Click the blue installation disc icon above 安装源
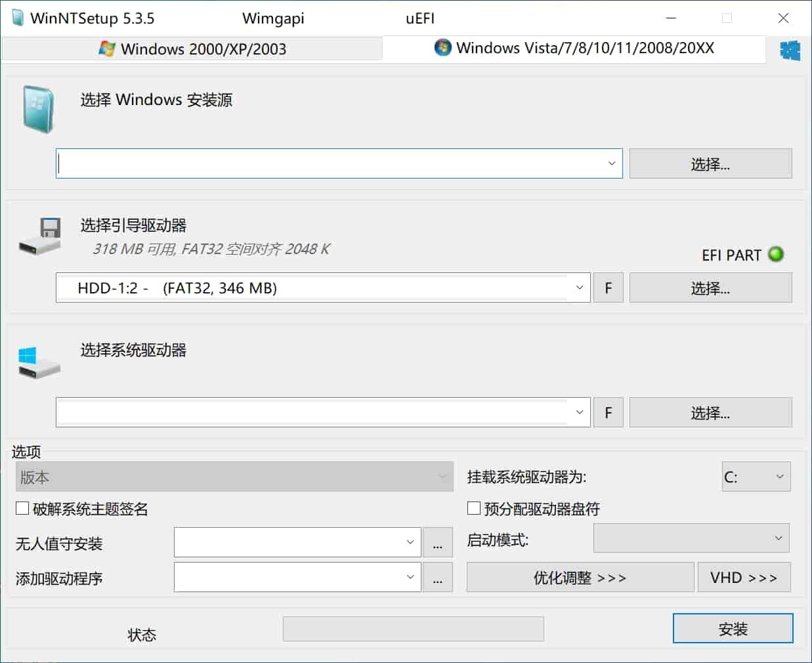Viewport: 812px width, 663px height. (x=37, y=109)
